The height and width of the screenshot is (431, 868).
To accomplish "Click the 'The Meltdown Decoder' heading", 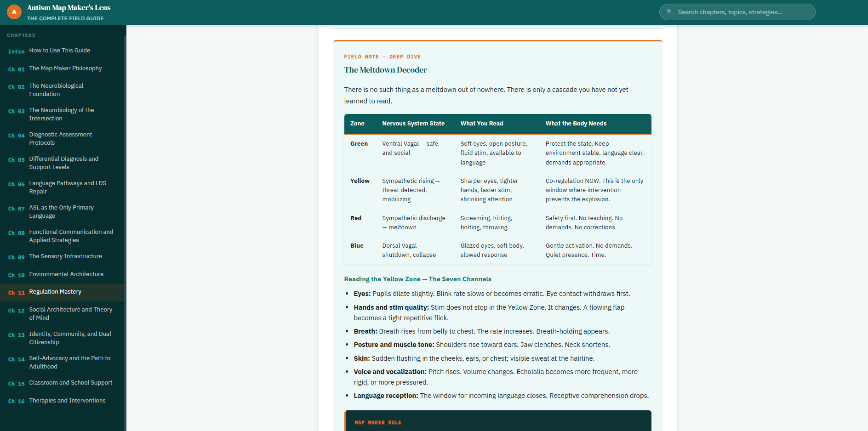I will click(x=385, y=70).
